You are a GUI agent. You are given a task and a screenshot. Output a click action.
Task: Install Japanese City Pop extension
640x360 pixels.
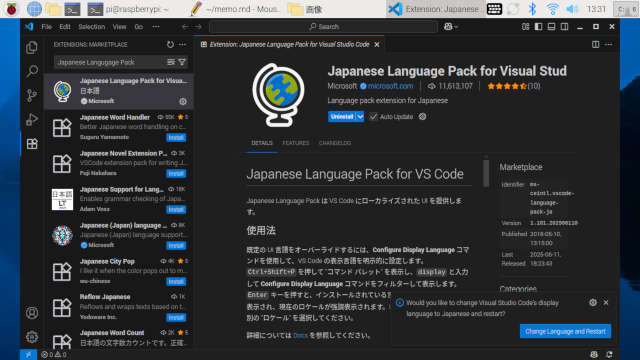(176, 282)
